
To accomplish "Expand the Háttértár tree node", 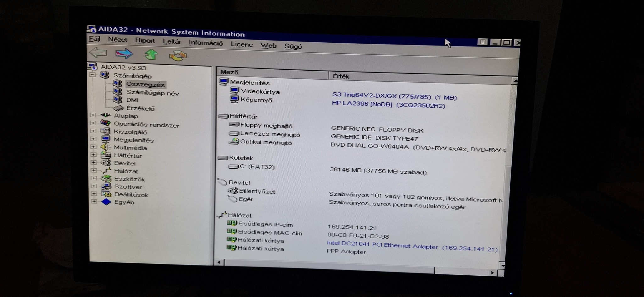I will tap(93, 154).
